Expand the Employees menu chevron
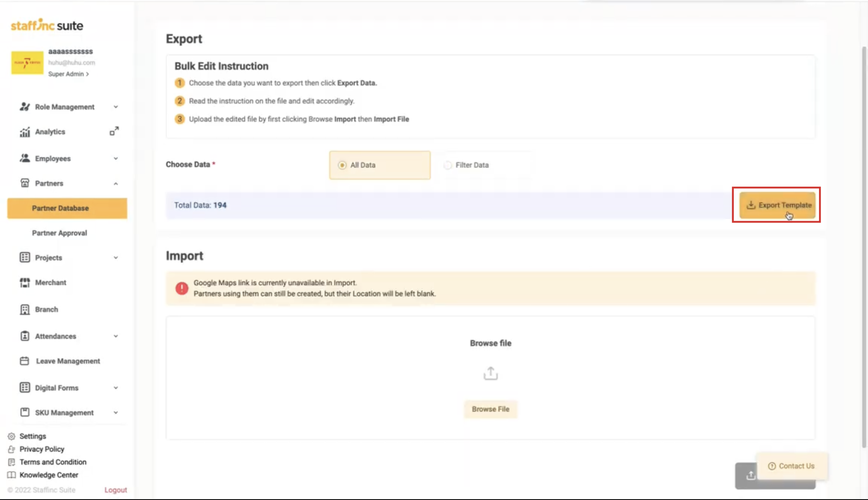The height and width of the screenshot is (500, 868). click(116, 158)
